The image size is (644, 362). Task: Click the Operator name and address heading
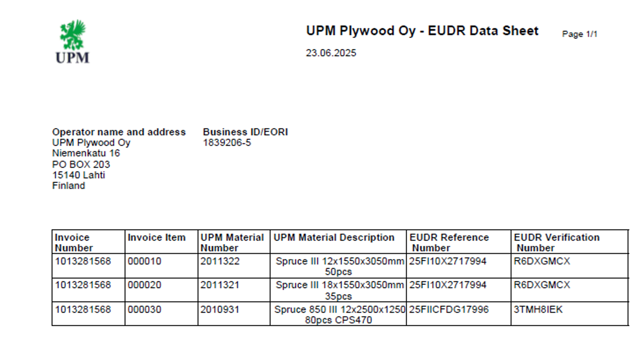(x=118, y=132)
